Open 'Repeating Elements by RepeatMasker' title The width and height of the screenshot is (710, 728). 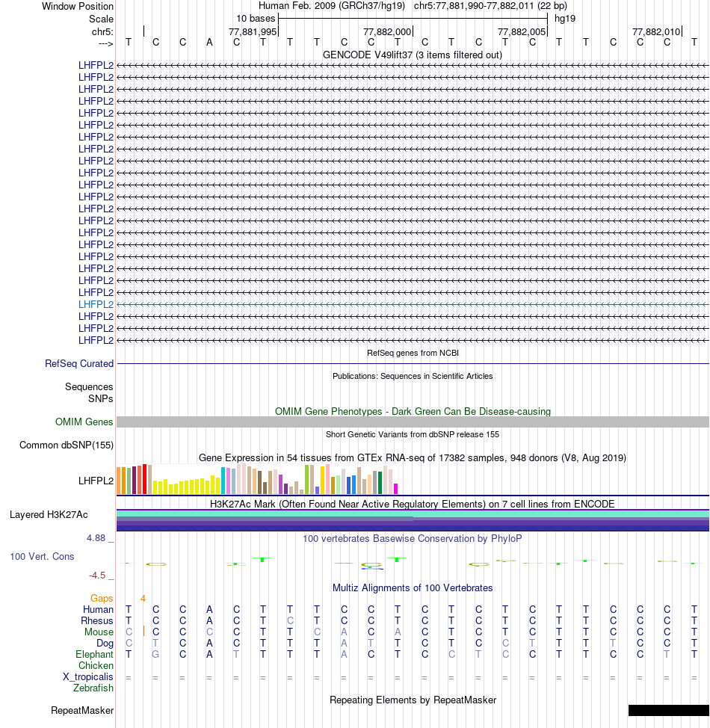pyautogui.click(x=413, y=700)
